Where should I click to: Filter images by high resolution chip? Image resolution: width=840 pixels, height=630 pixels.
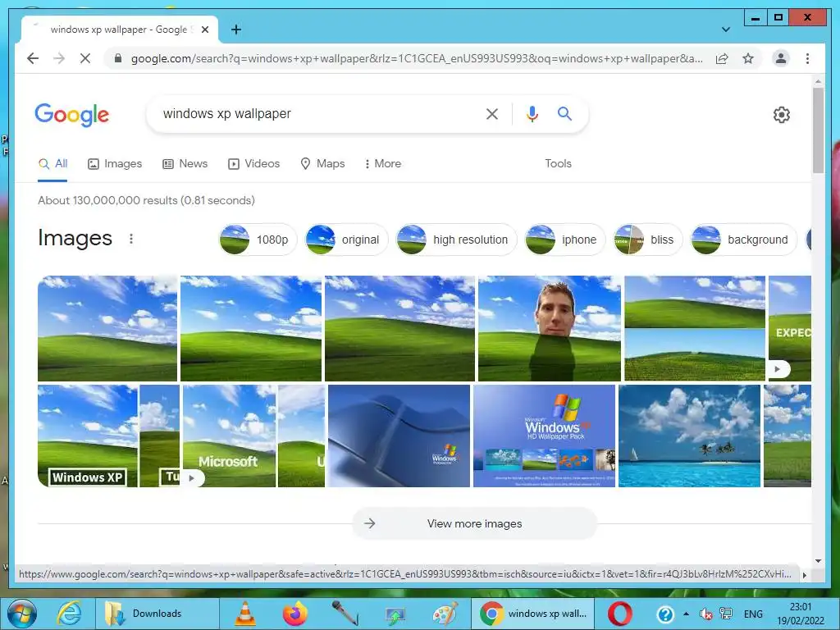coord(456,240)
